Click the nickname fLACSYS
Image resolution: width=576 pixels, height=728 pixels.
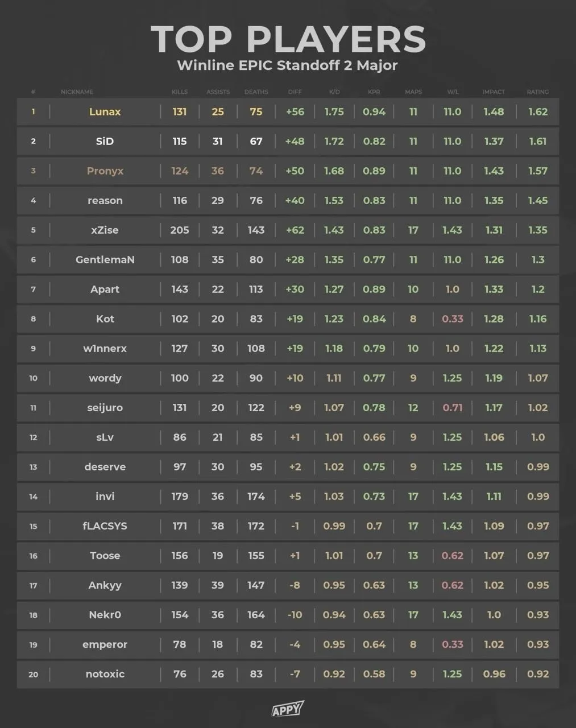pyautogui.click(x=105, y=526)
